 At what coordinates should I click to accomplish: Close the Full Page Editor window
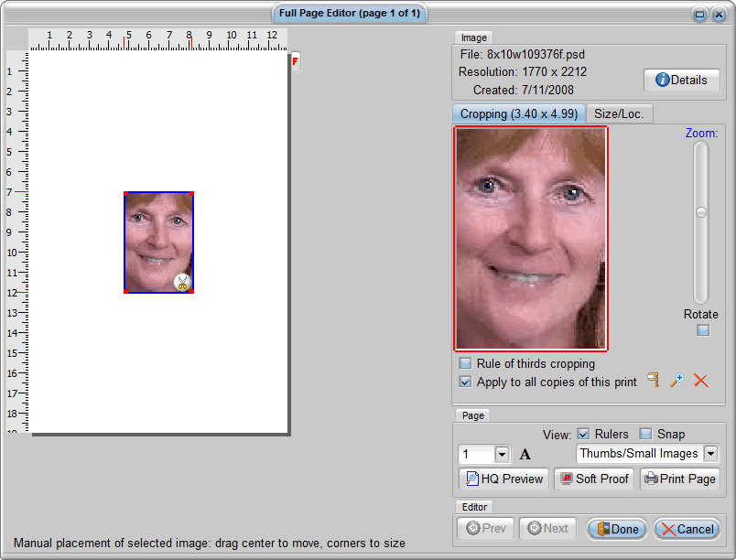click(719, 14)
